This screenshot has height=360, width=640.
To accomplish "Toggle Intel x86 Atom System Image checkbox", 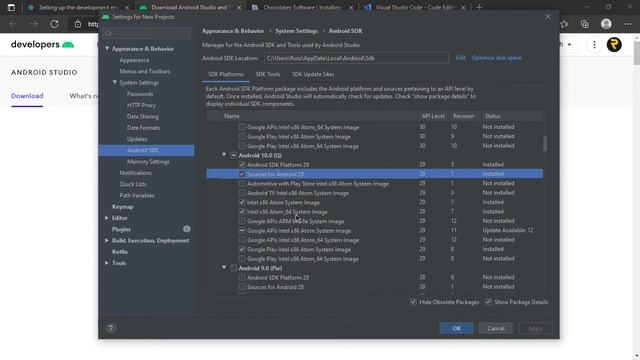I will (x=242, y=202).
